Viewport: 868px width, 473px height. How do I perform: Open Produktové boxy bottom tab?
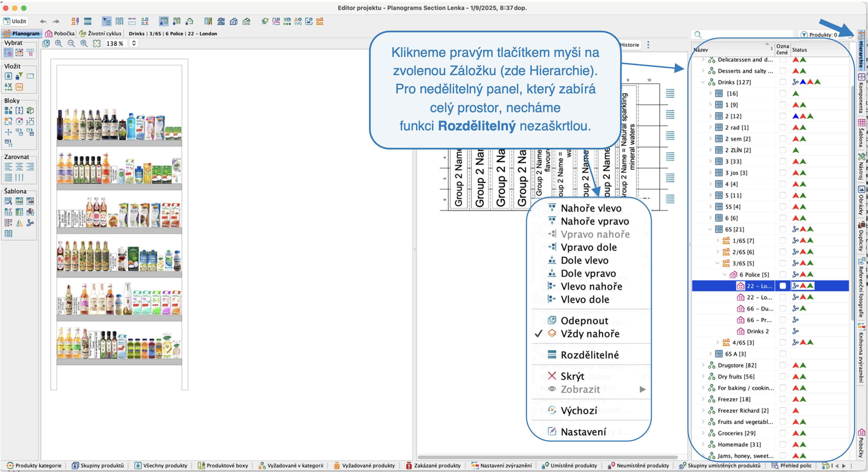click(x=223, y=466)
